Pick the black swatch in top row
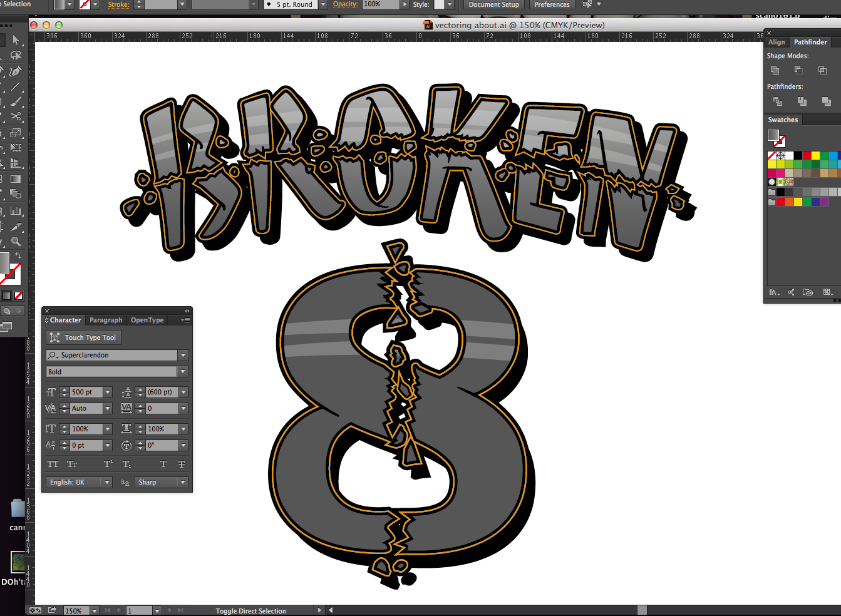Screen dimensions: 841x616 click(798, 156)
